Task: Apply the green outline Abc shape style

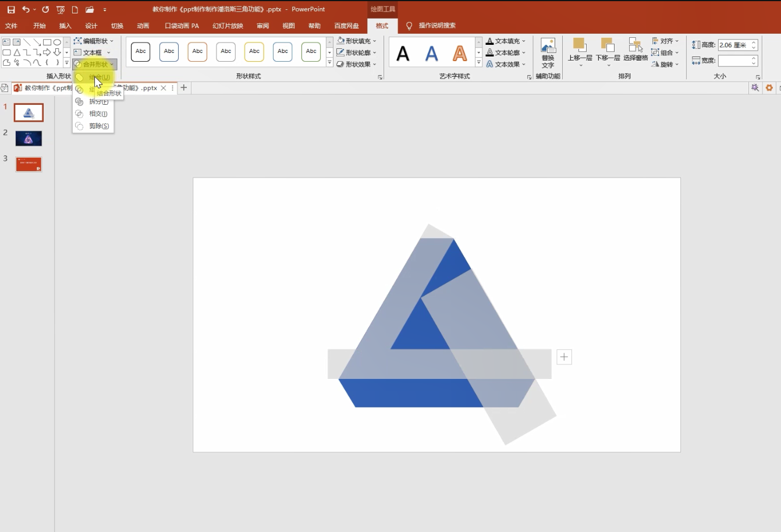Action: [x=311, y=52]
